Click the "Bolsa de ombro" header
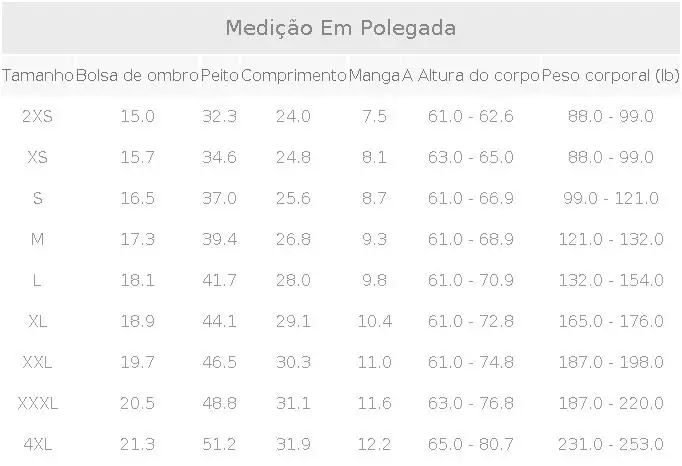 tap(137, 75)
